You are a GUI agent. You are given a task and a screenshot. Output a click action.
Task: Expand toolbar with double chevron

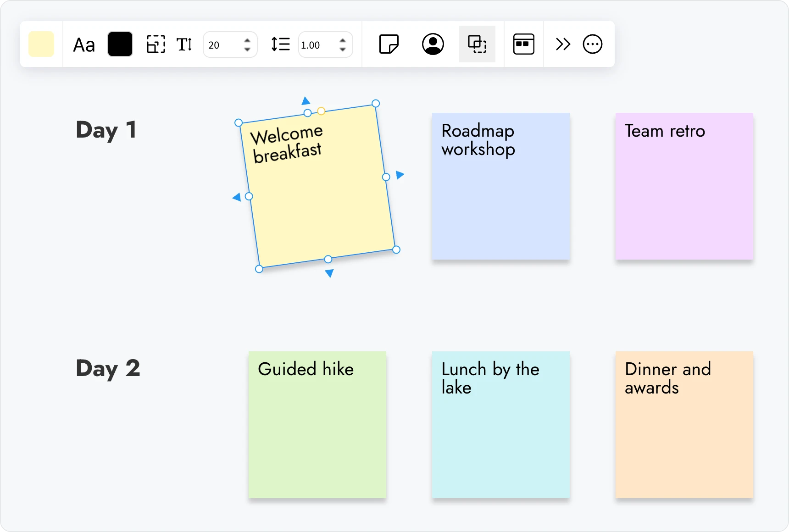[x=563, y=44]
